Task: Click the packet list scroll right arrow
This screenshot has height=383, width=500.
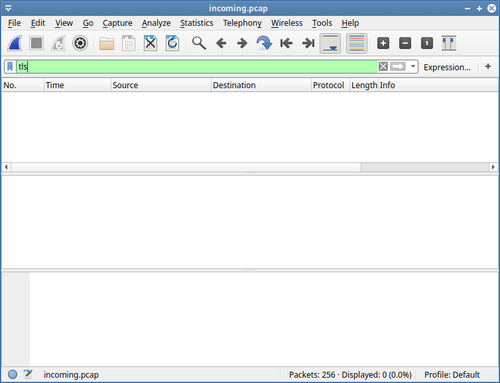Action: coord(493,167)
